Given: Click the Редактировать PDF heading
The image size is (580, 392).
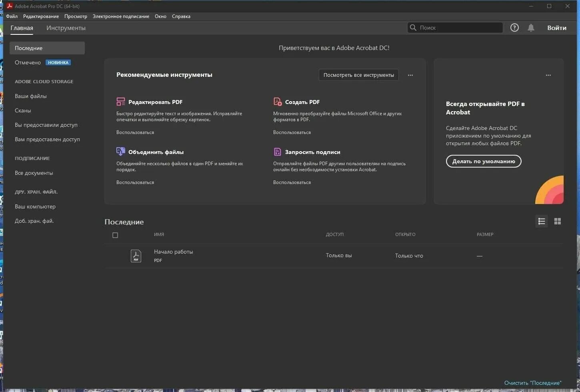Looking at the screenshot, I should 155,102.
